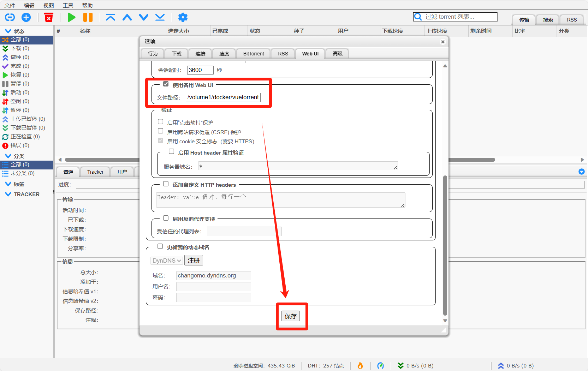Click the add torrent file plus icon
Viewport: 588px width, 371px height.
pos(26,17)
